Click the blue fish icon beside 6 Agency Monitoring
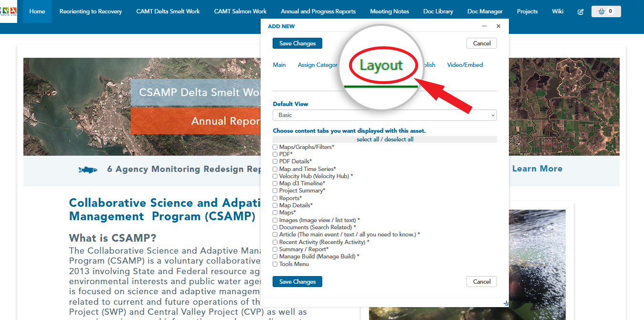This screenshot has height=320, width=644. (x=88, y=170)
